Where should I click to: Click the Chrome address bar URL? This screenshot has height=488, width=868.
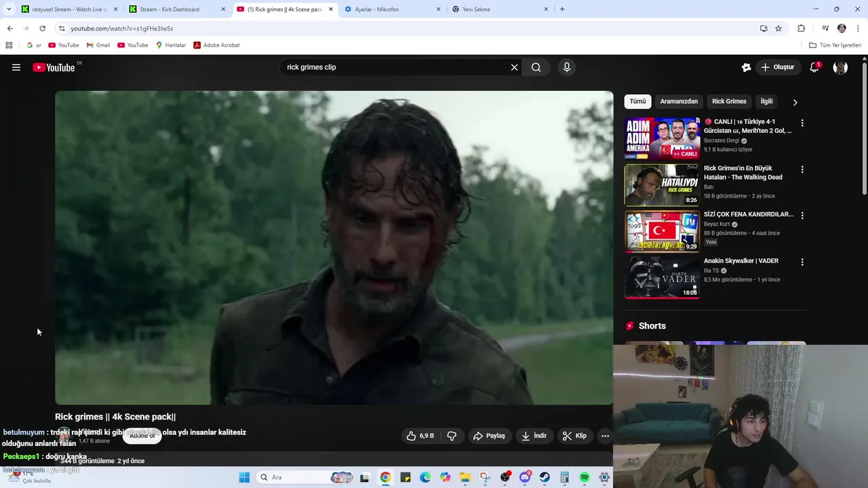[x=122, y=28]
